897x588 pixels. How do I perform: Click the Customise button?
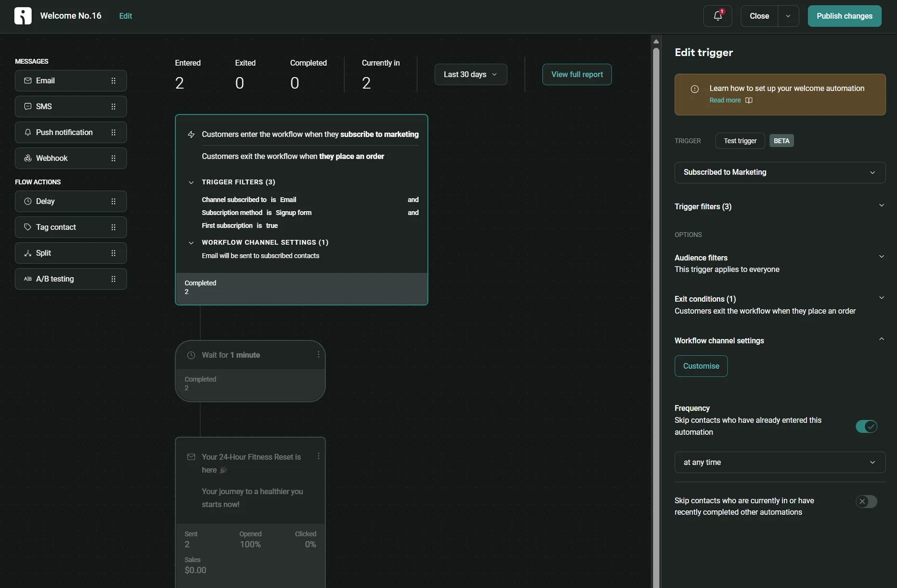pyautogui.click(x=701, y=366)
